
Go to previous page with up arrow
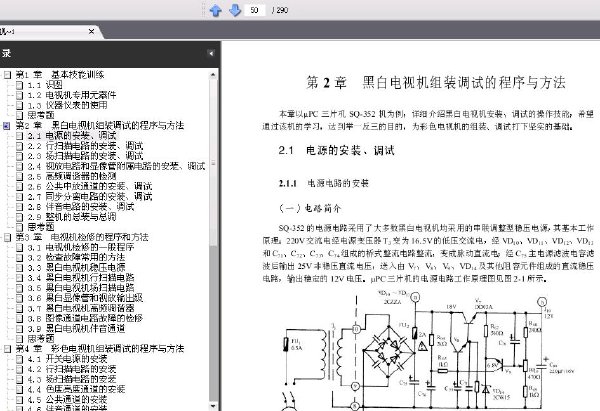(x=216, y=10)
